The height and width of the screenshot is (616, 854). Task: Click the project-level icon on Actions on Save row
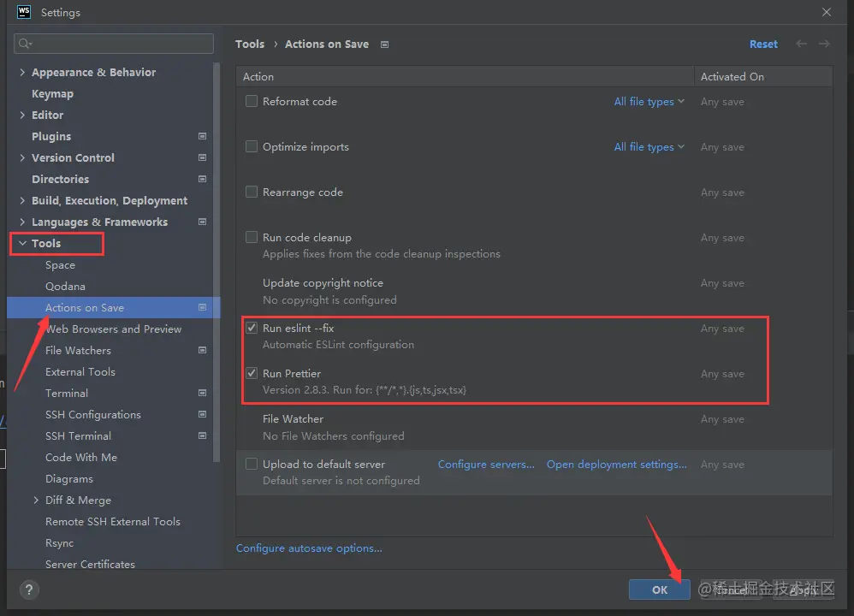202,307
